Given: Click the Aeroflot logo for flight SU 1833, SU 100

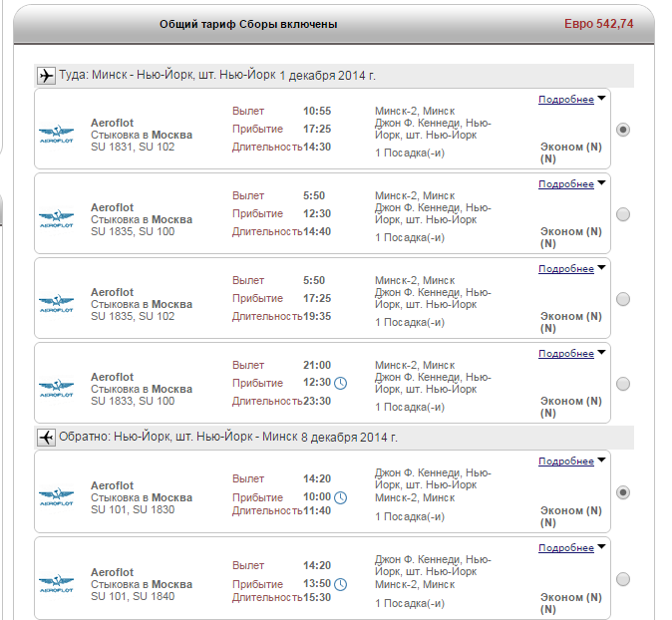Looking at the screenshot, I should (57, 388).
